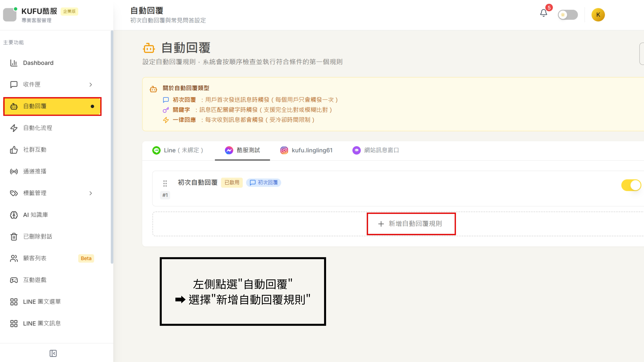644x362 pixels.
Task: Click the AI 知識庫 brain icon
Action: coord(14,215)
